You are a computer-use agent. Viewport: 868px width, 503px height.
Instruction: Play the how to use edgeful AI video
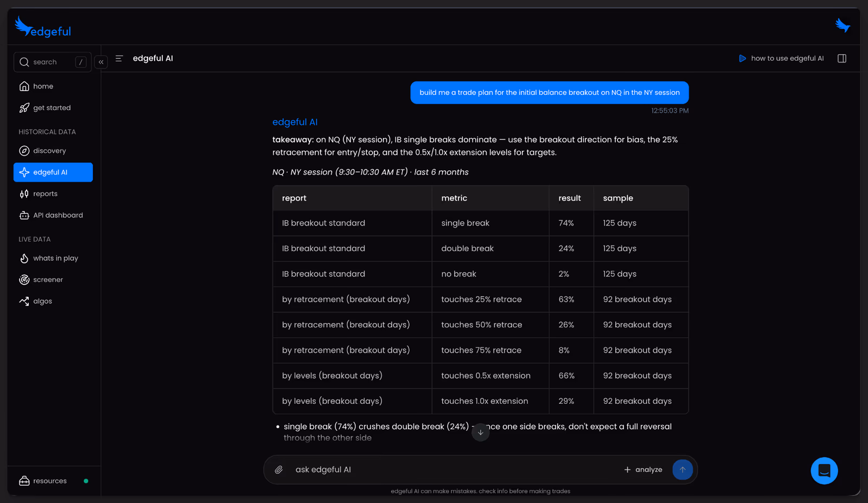[781, 58]
